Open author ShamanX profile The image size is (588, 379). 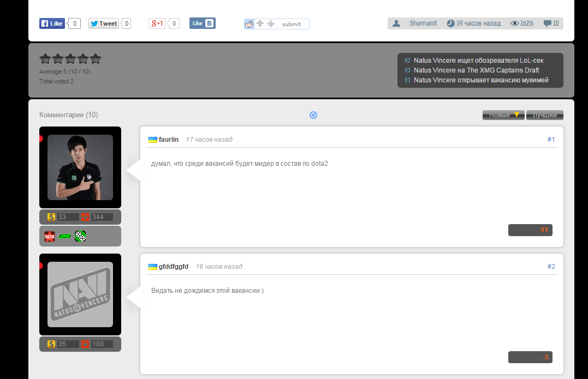point(423,23)
